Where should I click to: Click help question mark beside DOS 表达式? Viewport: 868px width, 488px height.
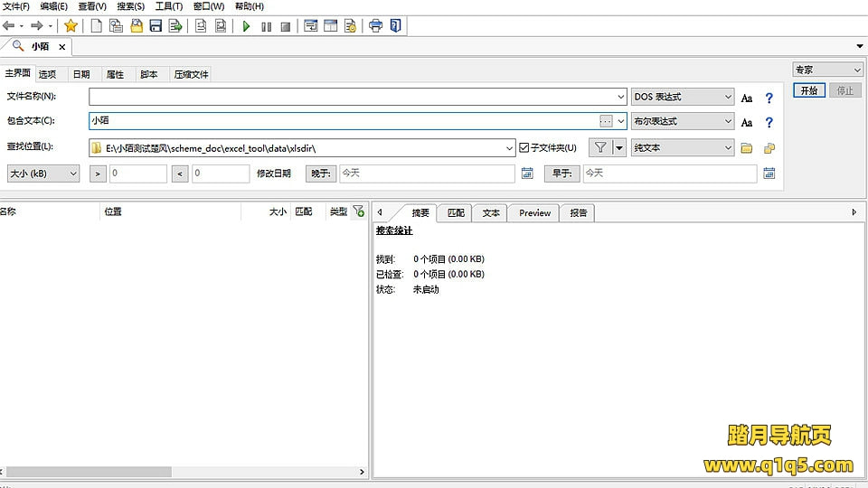click(x=769, y=98)
